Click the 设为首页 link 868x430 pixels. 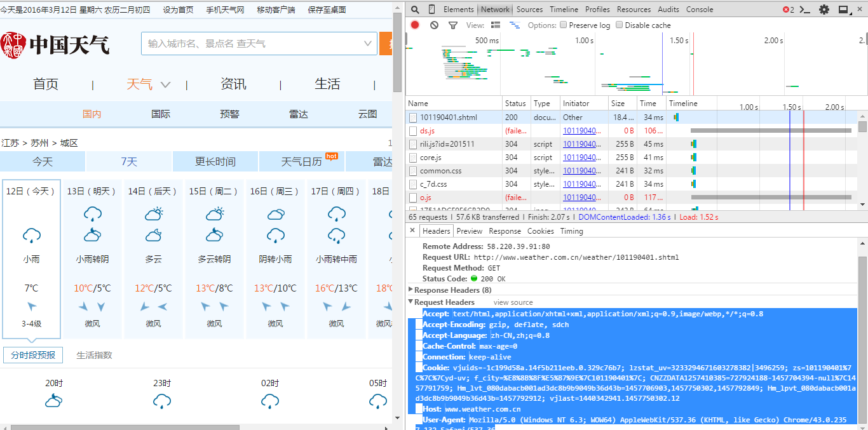pyautogui.click(x=179, y=10)
